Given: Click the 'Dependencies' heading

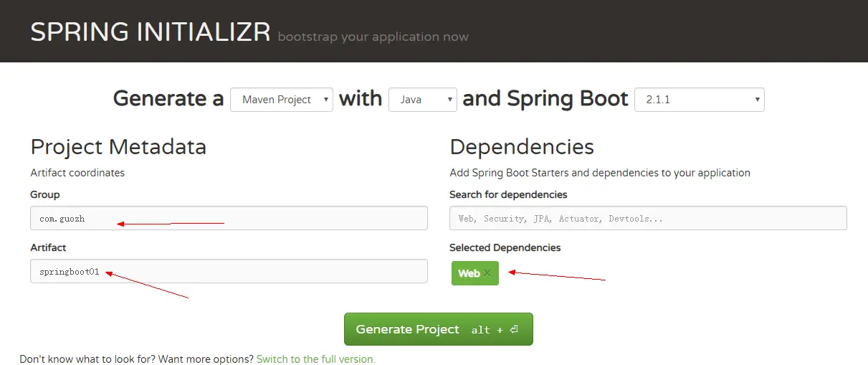Looking at the screenshot, I should tap(522, 147).
